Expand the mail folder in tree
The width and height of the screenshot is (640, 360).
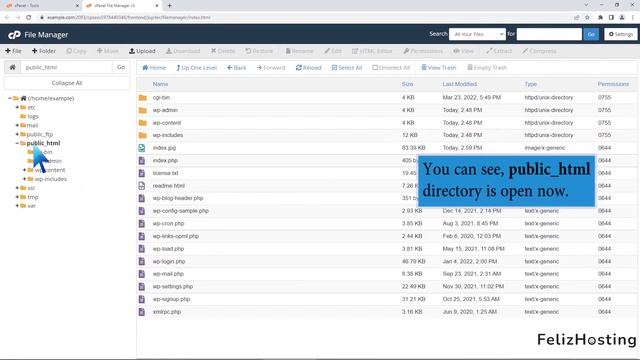point(17,125)
